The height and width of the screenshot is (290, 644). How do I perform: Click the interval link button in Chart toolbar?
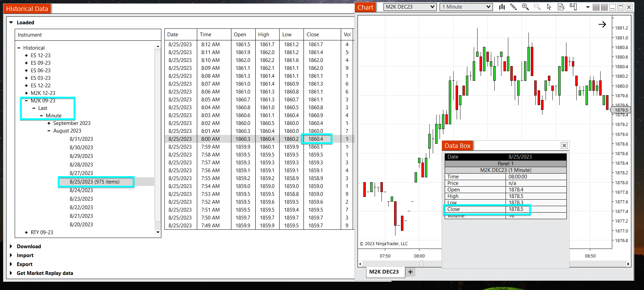coord(604,7)
